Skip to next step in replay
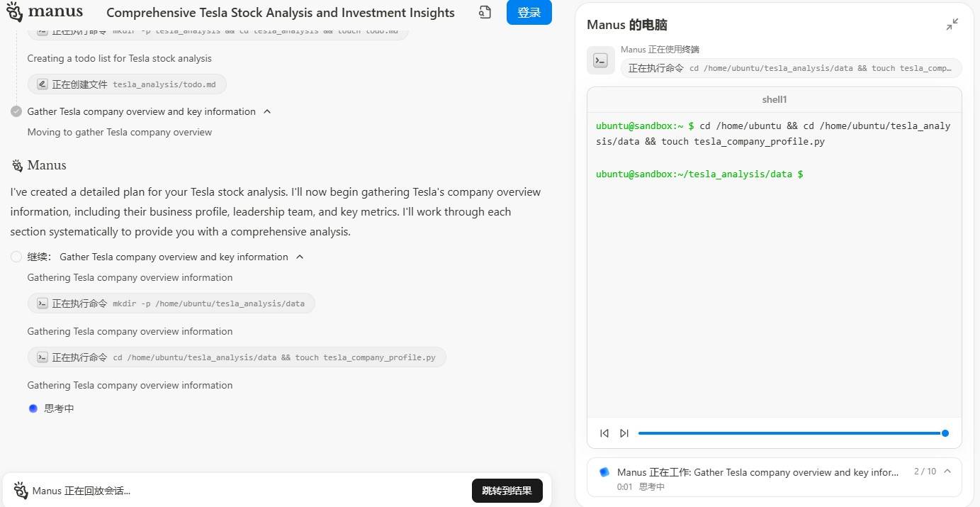The image size is (980, 507). pyautogui.click(x=624, y=433)
